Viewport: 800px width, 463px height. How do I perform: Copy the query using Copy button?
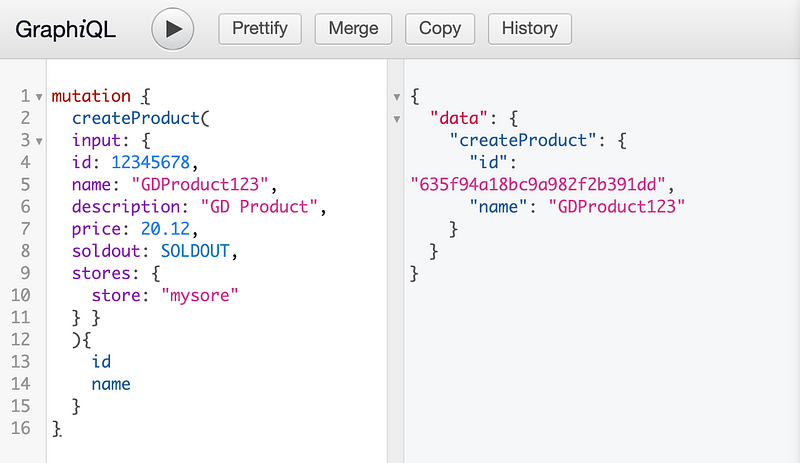440,29
